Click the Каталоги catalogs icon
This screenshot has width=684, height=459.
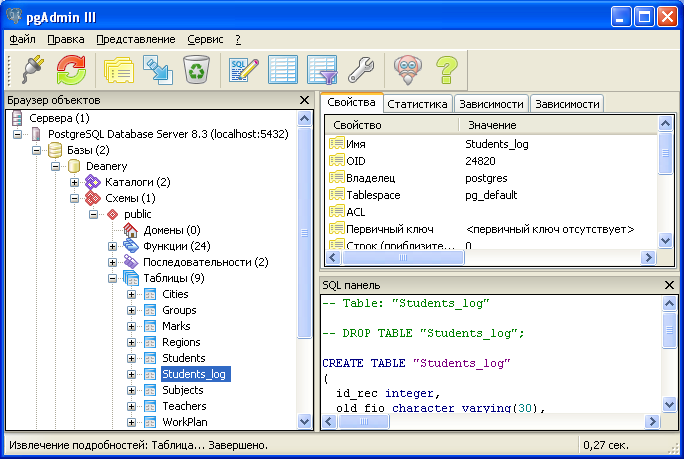tap(92, 182)
